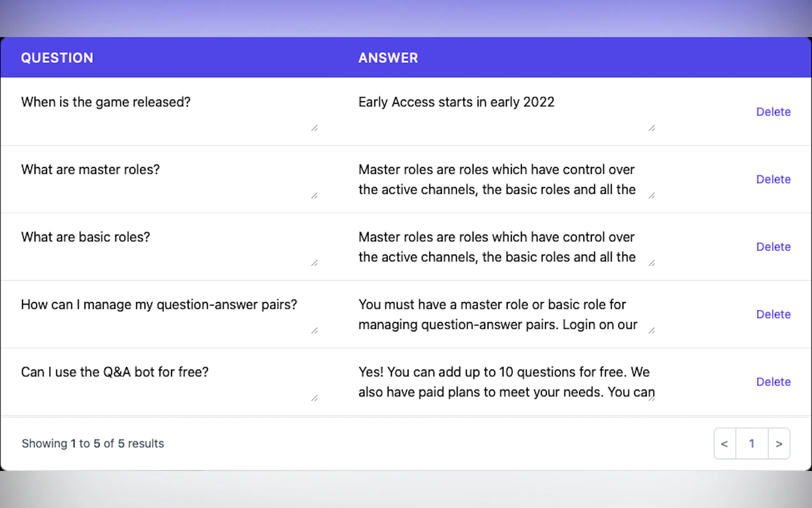Click resize handle of 'What are master roles?' field

[x=315, y=195]
